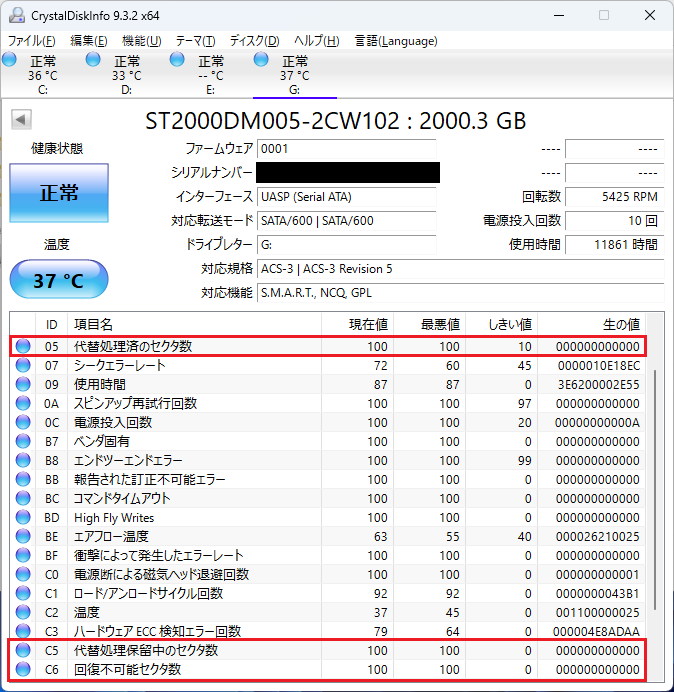
Task: Click status orb for attribute 07 seek error rate
Action: point(23,365)
